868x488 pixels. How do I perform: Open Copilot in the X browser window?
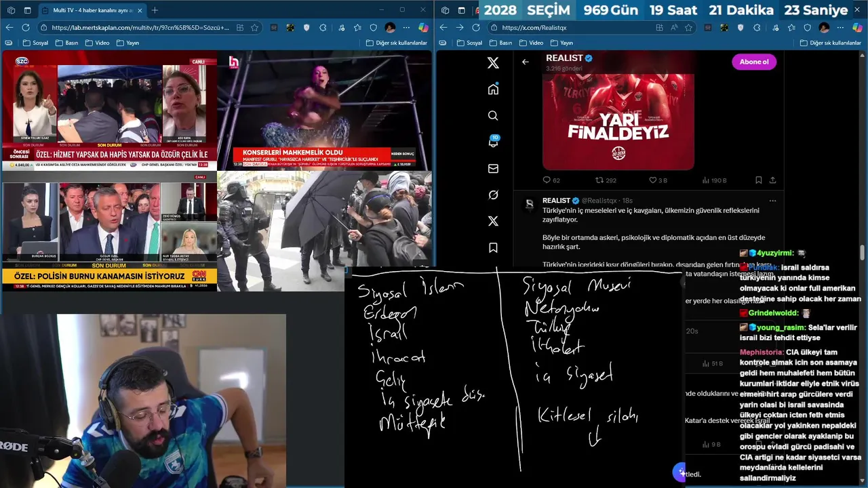857,28
